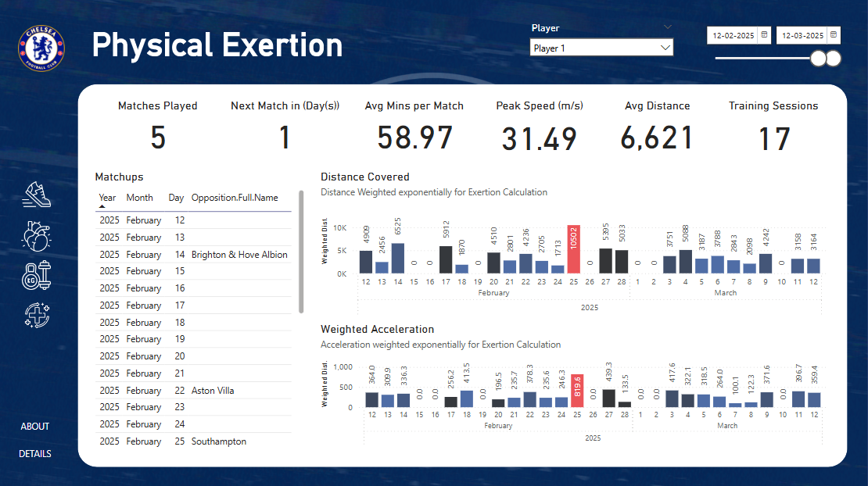This screenshot has width=868, height=486.
Task: Select the Brighton & Hove Albion matchup cell
Action: click(239, 255)
